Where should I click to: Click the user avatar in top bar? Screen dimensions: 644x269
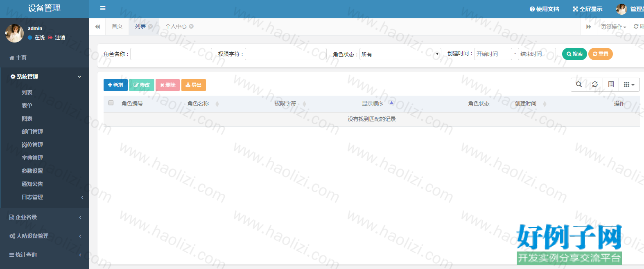pyautogui.click(x=621, y=9)
